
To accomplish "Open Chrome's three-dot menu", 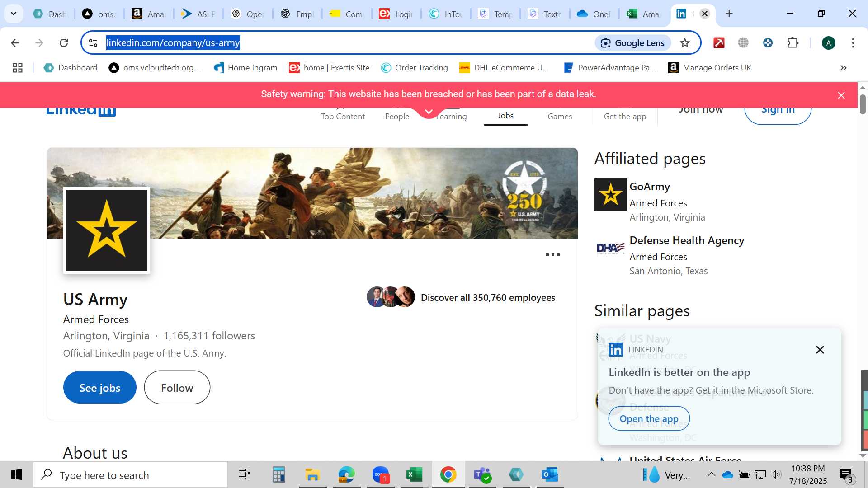I will pyautogui.click(x=853, y=43).
